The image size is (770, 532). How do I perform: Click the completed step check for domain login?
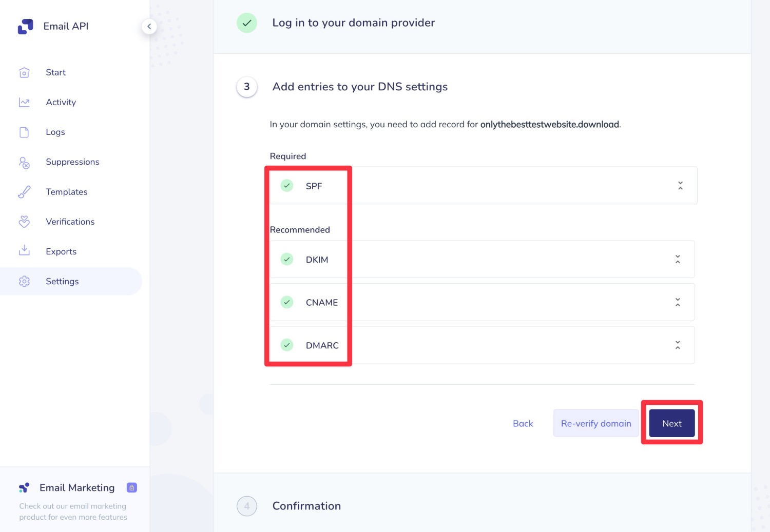pyautogui.click(x=247, y=23)
